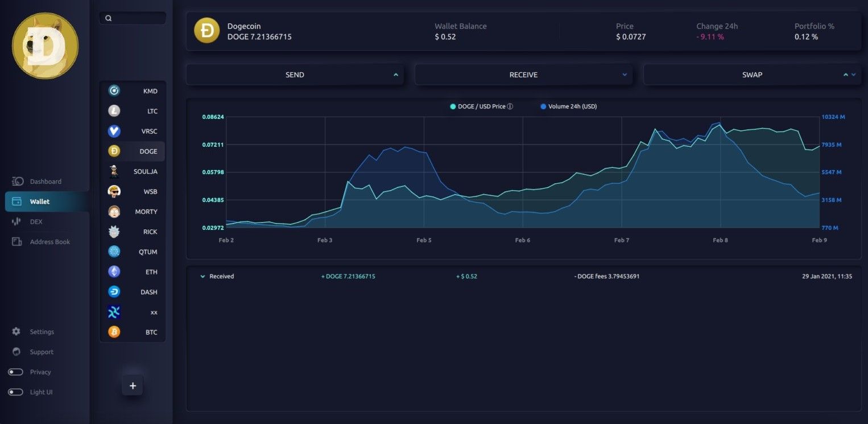
Task: Toggle the Light UI switch
Action: 15,392
